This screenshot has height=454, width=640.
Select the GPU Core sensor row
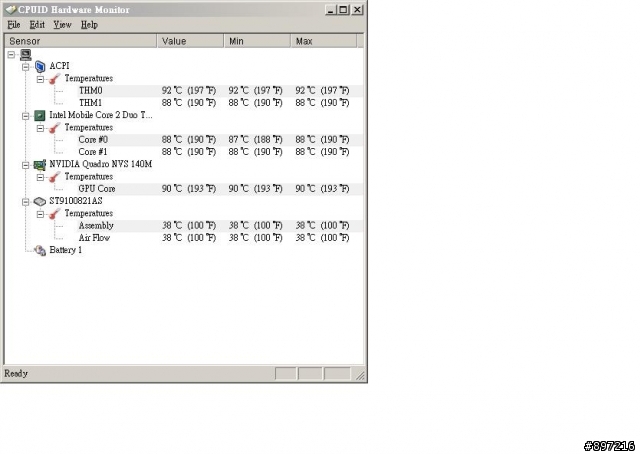pyautogui.click(x=220, y=189)
